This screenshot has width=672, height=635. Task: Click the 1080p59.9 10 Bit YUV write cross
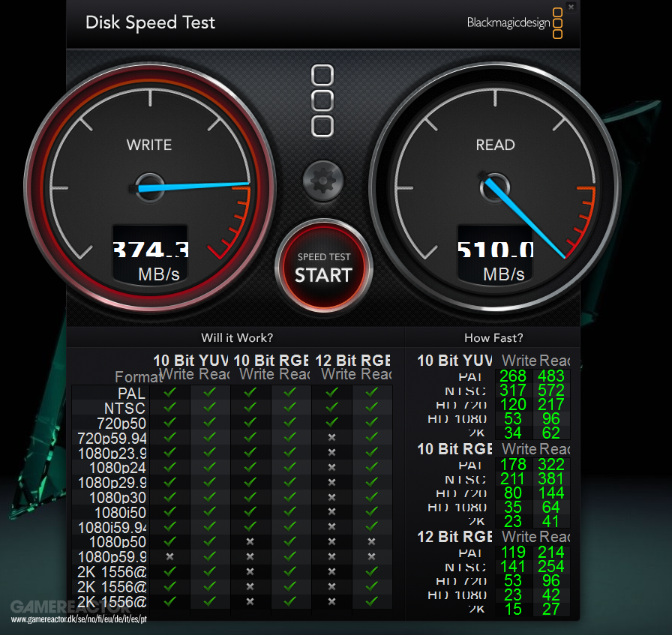pyautogui.click(x=169, y=556)
